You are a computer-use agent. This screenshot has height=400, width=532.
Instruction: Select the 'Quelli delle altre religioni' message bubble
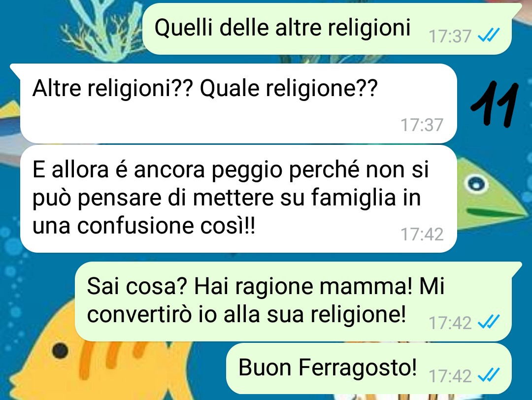[328, 29]
